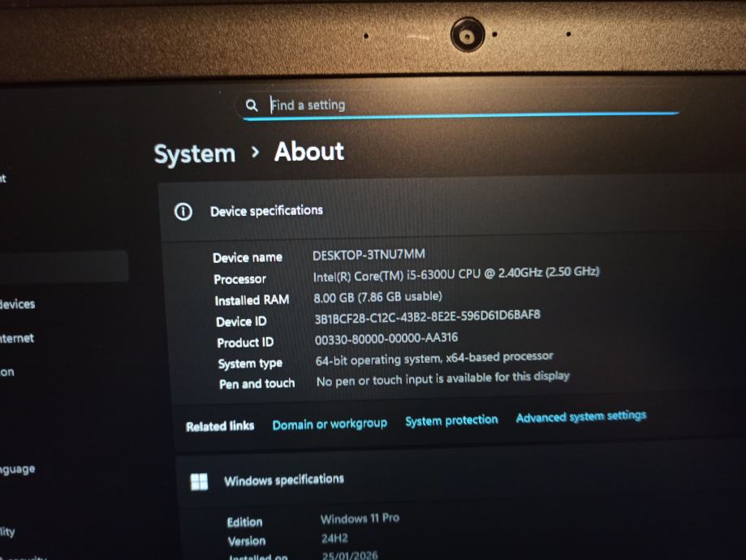The height and width of the screenshot is (560, 746).
Task: Click the Processor label
Action: [239, 279]
